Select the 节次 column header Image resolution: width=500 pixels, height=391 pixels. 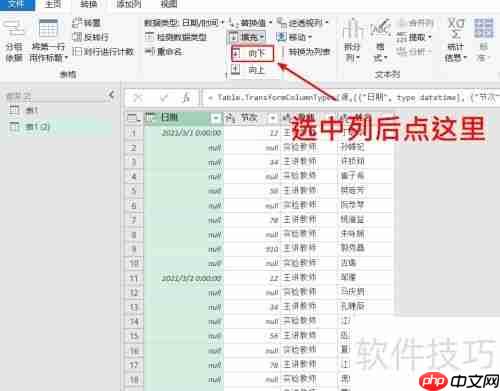(252, 117)
